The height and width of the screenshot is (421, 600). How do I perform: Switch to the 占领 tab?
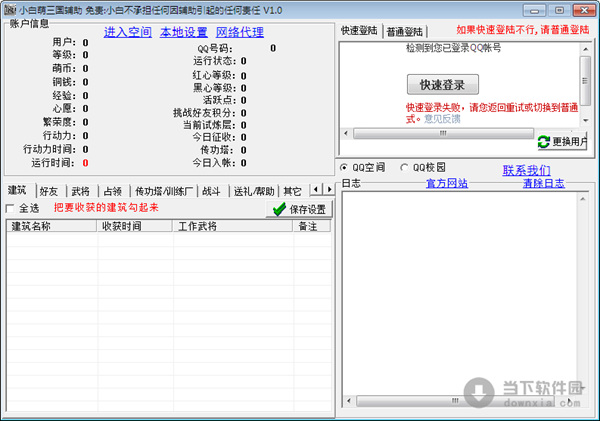tap(113, 191)
